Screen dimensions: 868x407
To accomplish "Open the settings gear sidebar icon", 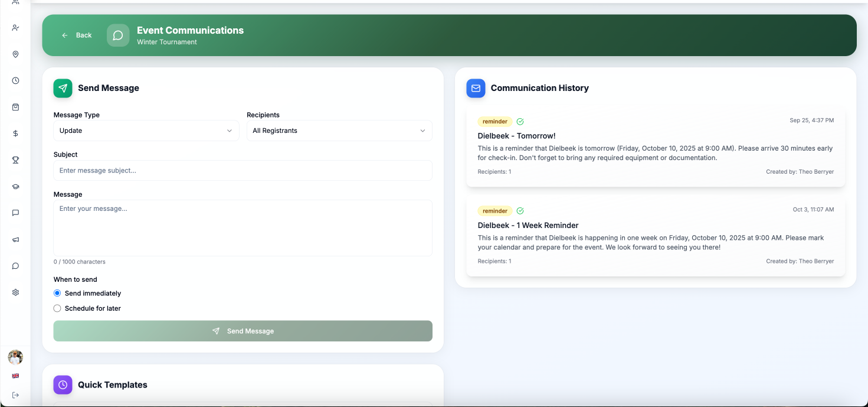I will [x=15, y=292].
